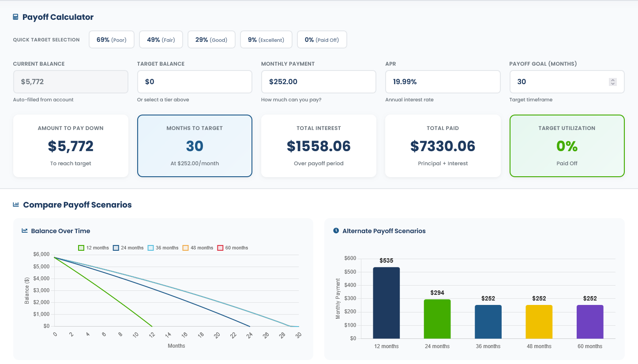This screenshot has height=364, width=638.
Task: Click the Monthly Payment input field
Action: click(x=319, y=82)
